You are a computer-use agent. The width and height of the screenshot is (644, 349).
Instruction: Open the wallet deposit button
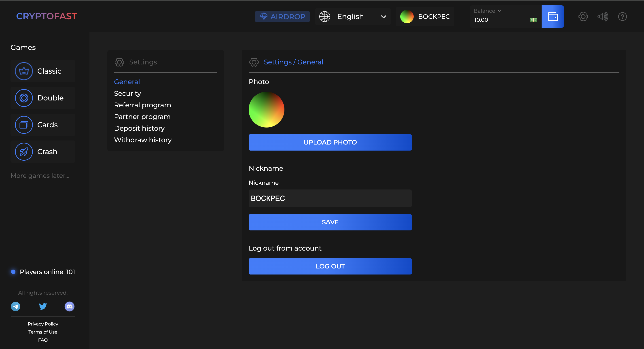click(x=553, y=17)
